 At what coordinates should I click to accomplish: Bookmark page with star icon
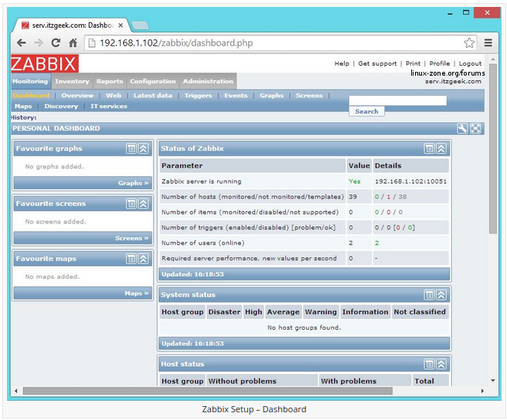(x=469, y=43)
